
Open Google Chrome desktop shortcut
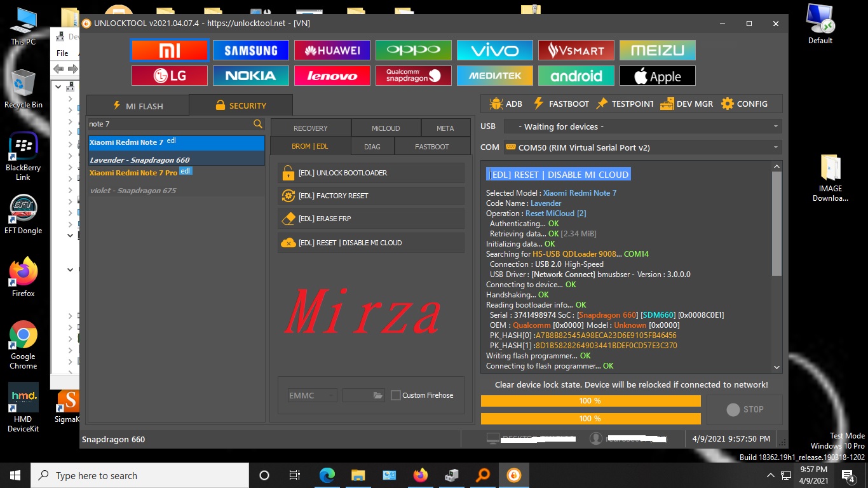tap(24, 345)
